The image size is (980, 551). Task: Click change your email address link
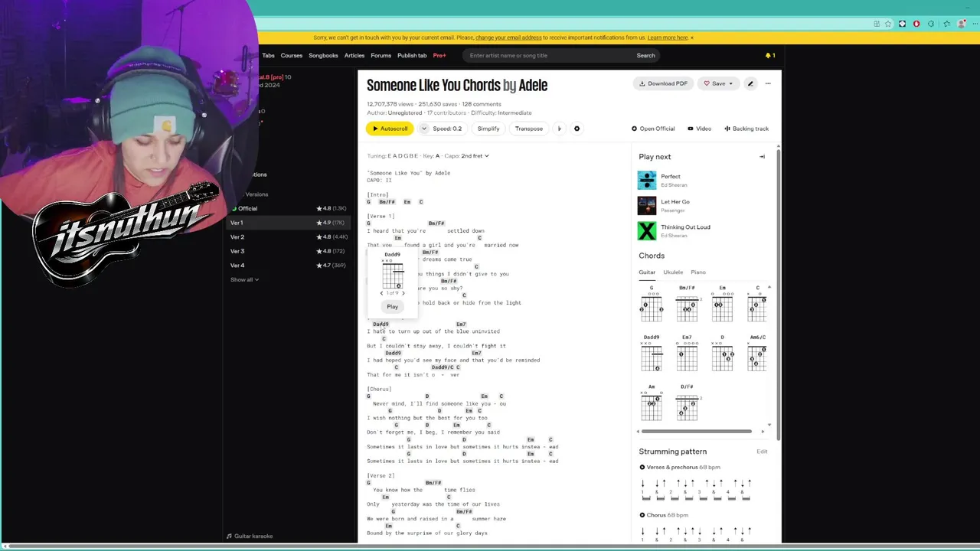coord(508,37)
